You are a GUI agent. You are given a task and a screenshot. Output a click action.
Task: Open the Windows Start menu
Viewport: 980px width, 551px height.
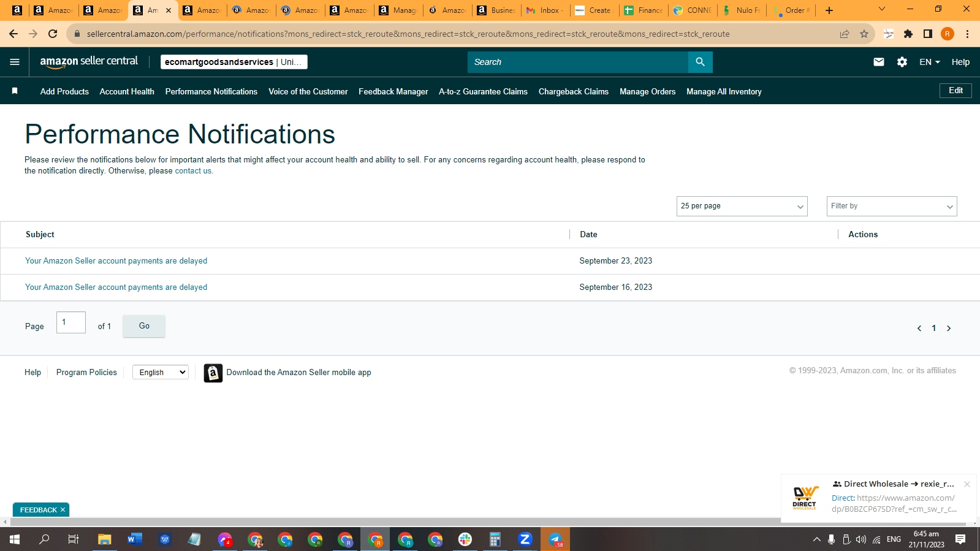[15, 539]
